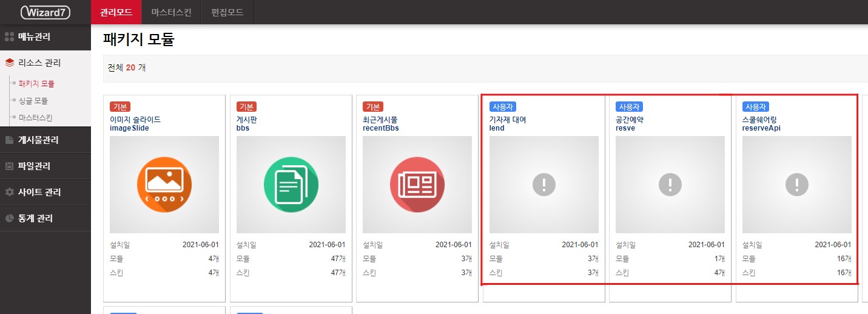868x314 pixels.
Task: Open the 스쿨쉐어링 module title
Action: coord(759,120)
